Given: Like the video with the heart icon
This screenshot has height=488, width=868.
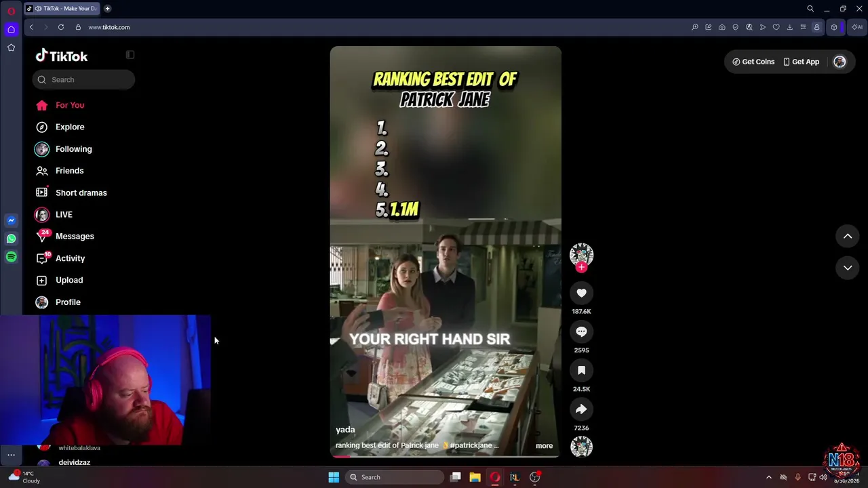Looking at the screenshot, I should [x=581, y=293].
